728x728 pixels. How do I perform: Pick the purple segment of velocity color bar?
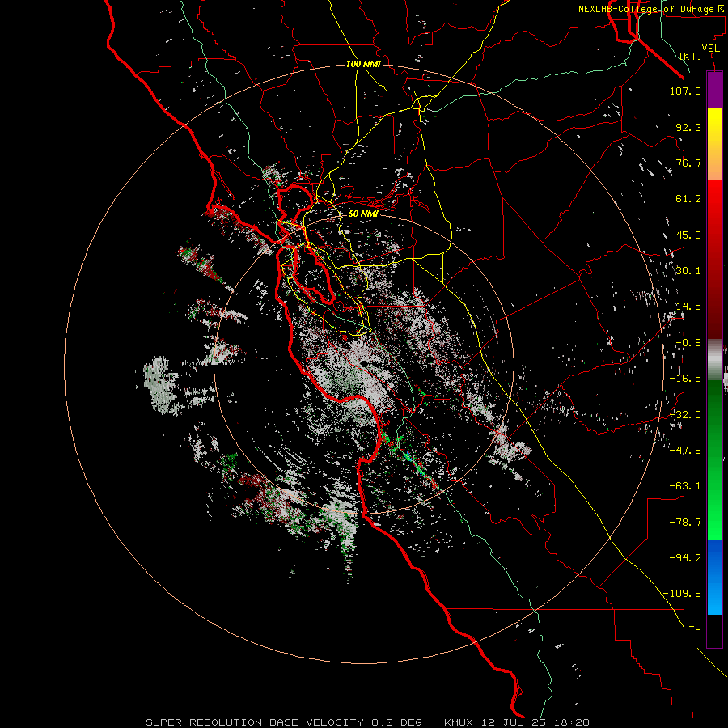pyautogui.click(x=714, y=91)
